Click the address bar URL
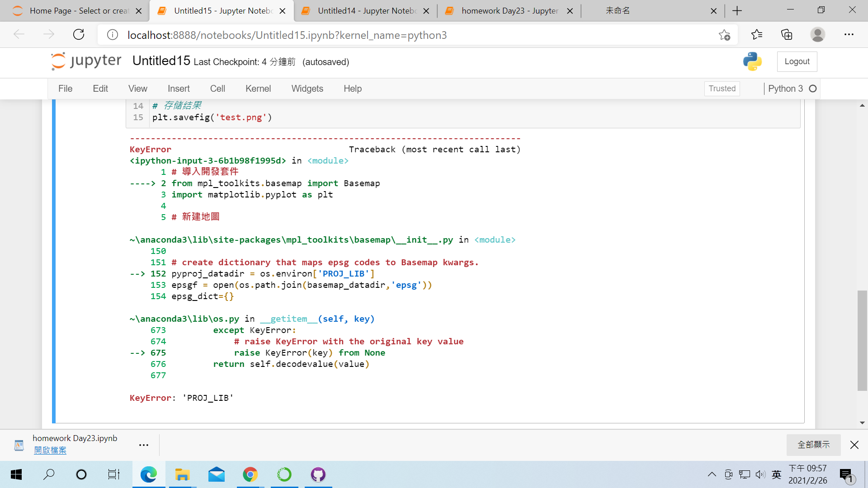The height and width of the screenshot is (488, 868). [x=287, y=35]
